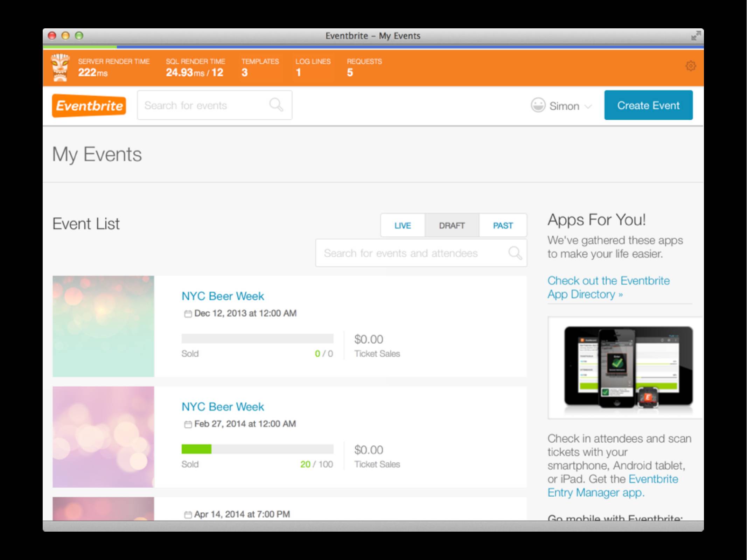
Task: Click $0.00 Ticket Sales of Feb 27 event
Action: click(x=377, y=456)
